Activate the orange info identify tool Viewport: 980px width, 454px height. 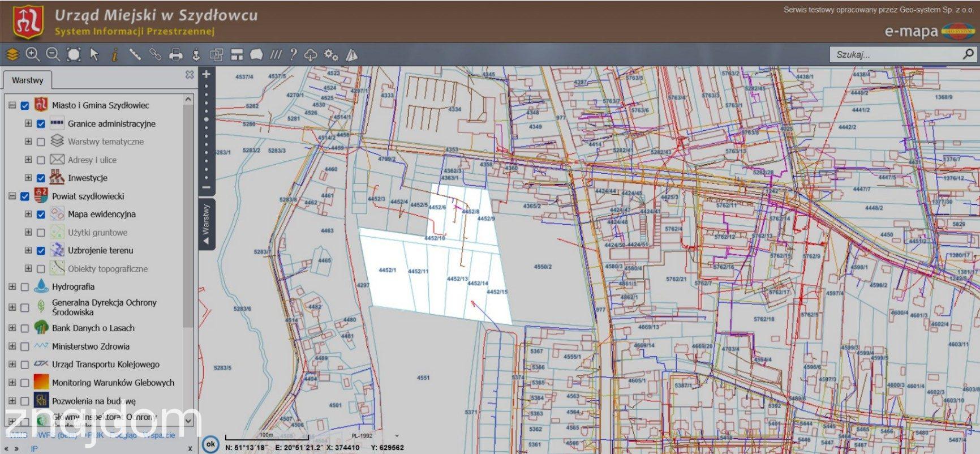[x=115, y=54]
